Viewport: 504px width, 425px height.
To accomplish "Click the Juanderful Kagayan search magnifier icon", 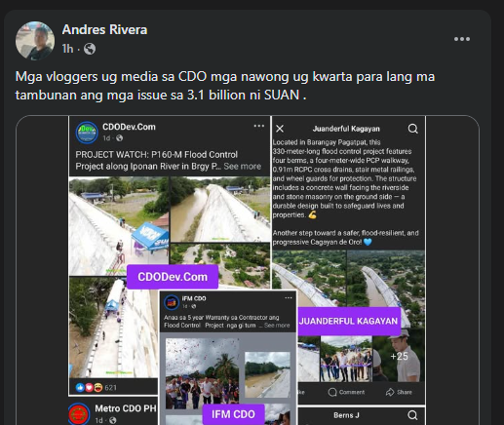I will coord(412,129).
